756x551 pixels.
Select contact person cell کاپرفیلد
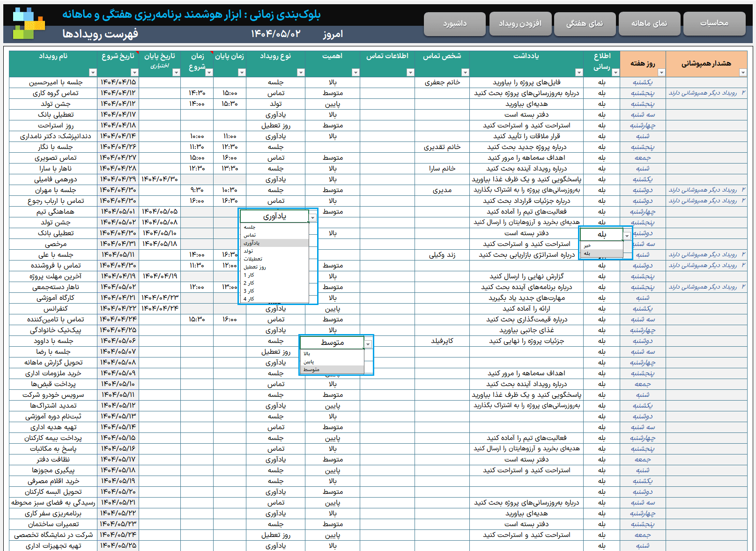(x=442, y=341)
